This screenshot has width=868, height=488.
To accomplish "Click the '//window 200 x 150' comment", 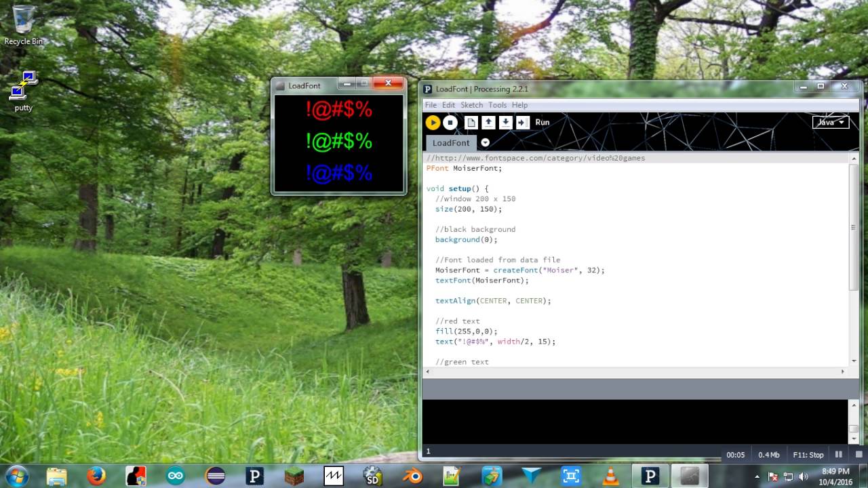I will (475, 199).
